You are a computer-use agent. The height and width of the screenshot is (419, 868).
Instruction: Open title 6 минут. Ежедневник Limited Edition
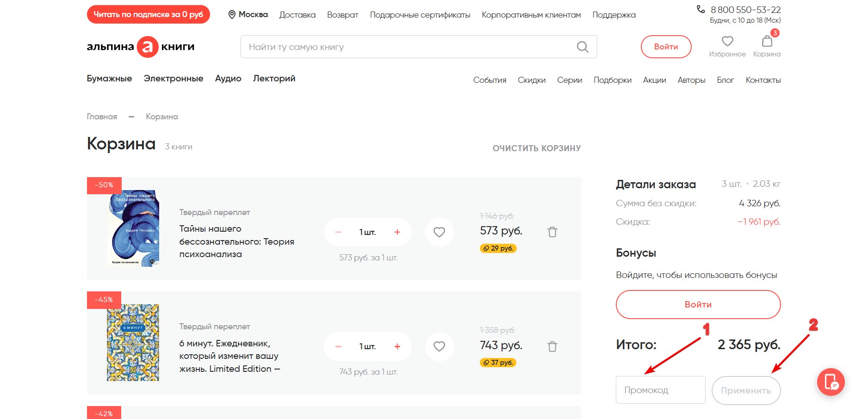(x=229, y=356)
